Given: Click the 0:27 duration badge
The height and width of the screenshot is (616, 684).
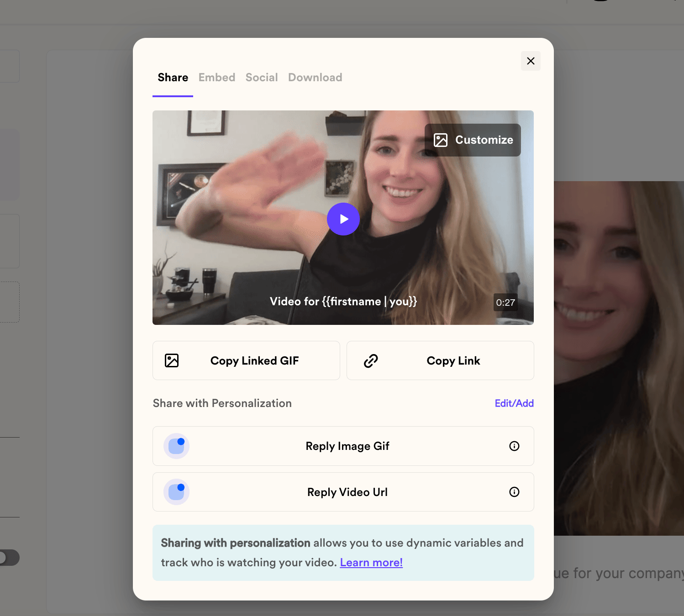Looking at the screenshot, I should tap(505, 303).
